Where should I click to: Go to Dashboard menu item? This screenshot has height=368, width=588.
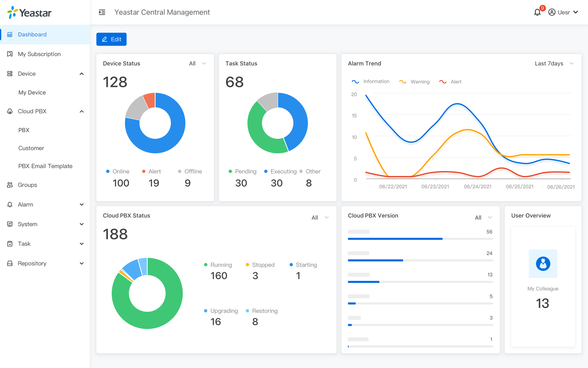[45, 35]
